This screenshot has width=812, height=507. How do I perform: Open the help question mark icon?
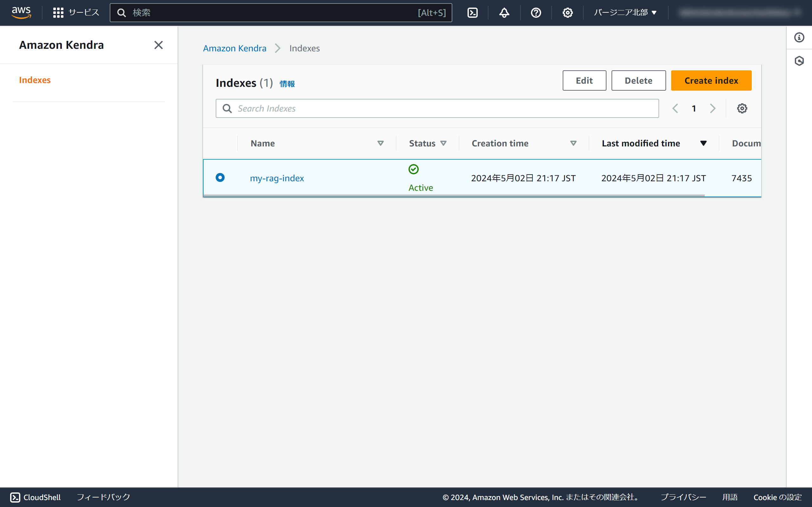536,13
